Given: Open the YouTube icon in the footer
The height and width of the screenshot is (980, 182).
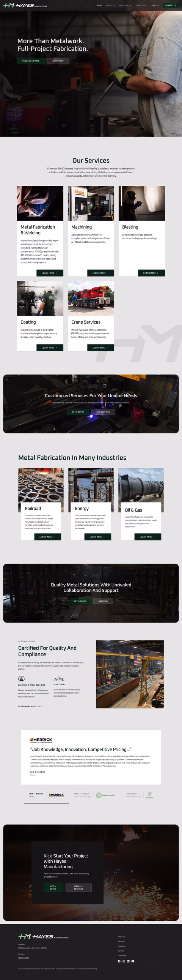Looking at the screenshot, I should (x=133, y=961).
